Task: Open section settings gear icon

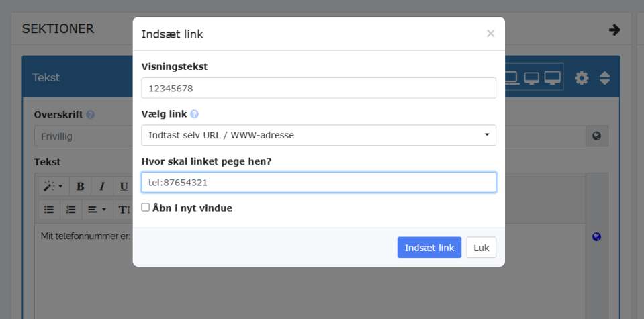Action: pyautogui.click(x=582, y=78)
